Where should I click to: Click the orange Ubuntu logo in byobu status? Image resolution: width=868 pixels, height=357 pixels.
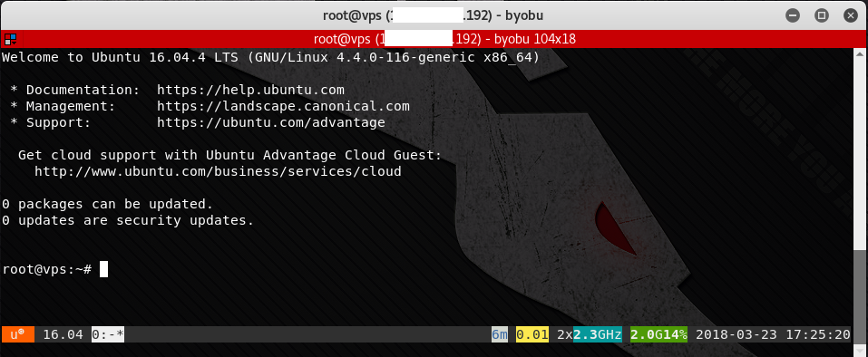coord(18,334)
